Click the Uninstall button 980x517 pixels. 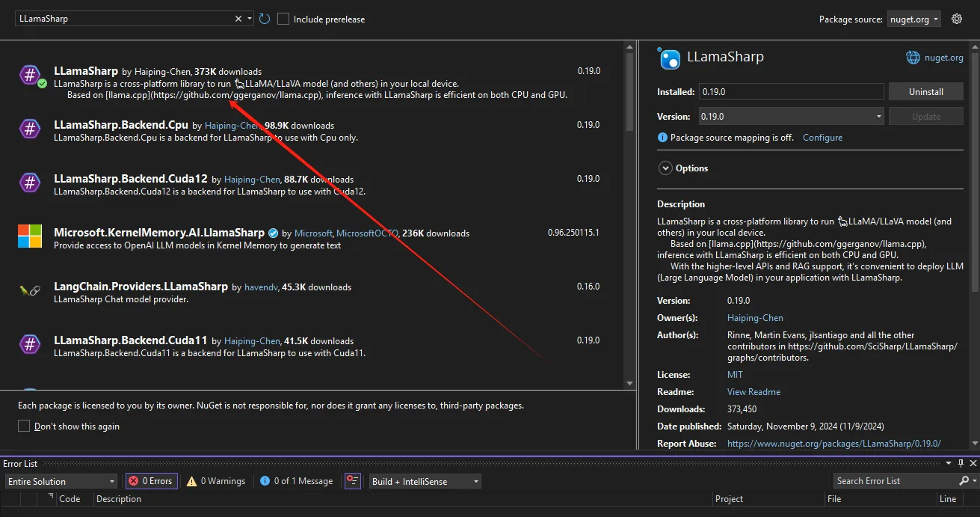point(926,92)
